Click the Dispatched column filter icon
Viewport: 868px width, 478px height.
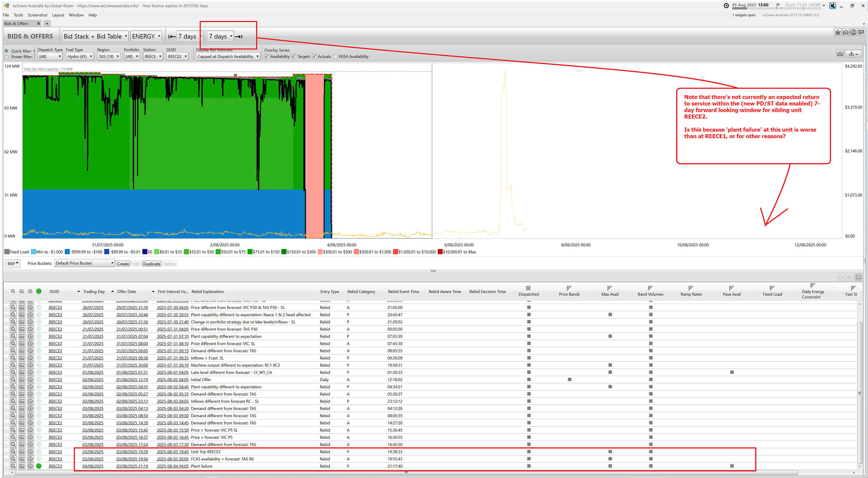point(529,288)
